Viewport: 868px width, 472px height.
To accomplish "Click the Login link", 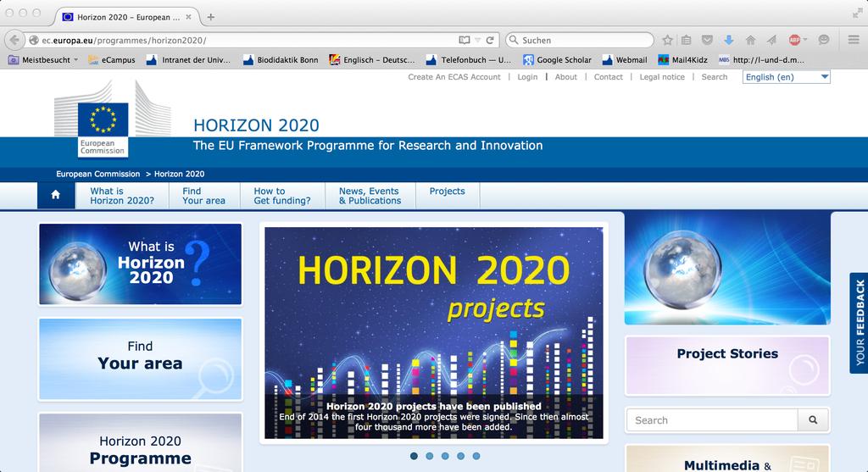I will pyautogui.click(x=527, y=77).
